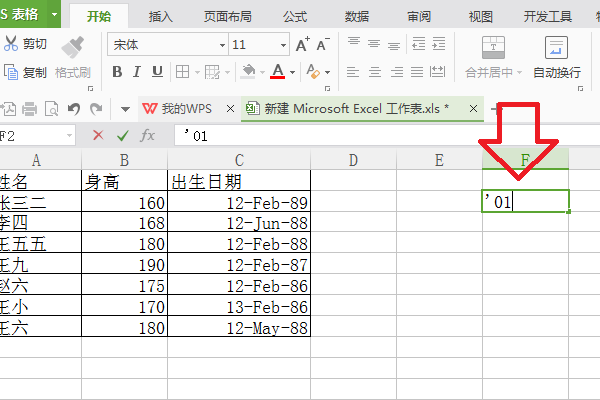This screenshot has height=400, width=600.
Task: Click the Print Preview icon
Action: pyautogui.click(x=51, y=109)
